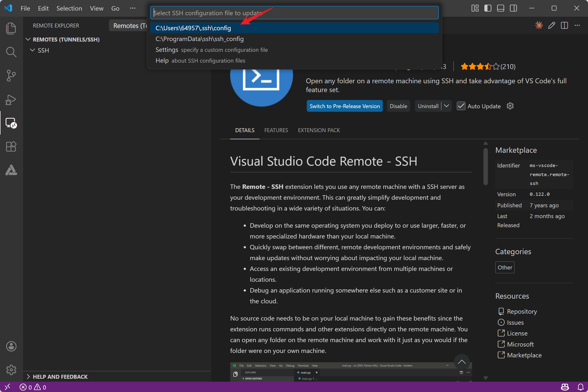This screenshot has height=392, width=588.
Task: Split the editor right
Action: (x=564, y=25)
